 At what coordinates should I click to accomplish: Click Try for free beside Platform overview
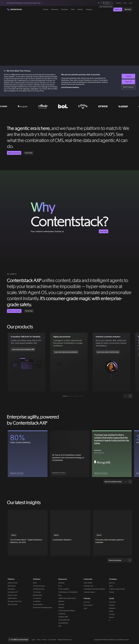pyautogui.click(x=29, y=311)
